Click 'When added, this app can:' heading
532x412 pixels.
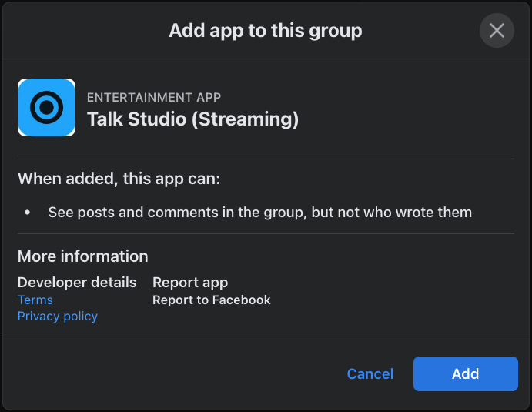pos(119,179)
